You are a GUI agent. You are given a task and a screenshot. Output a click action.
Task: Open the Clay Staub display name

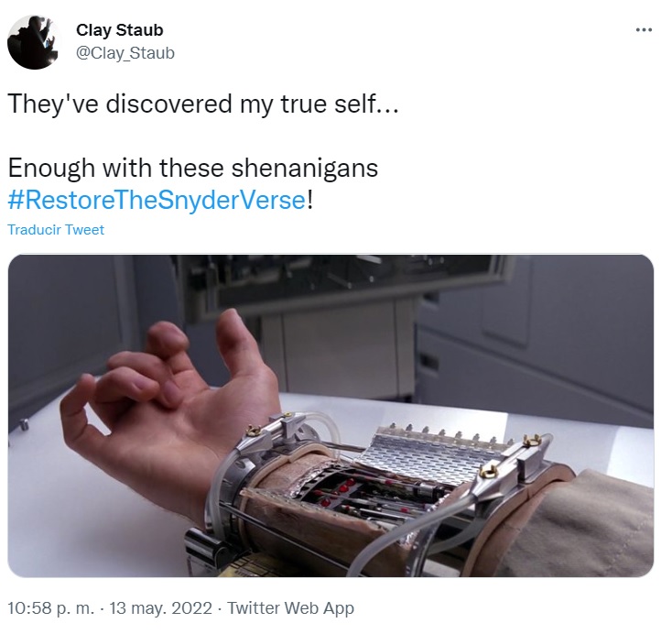coord(120,30)
